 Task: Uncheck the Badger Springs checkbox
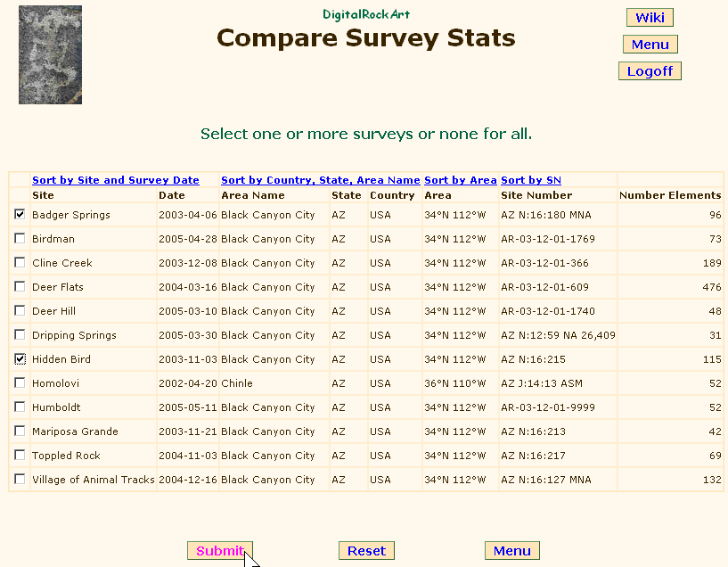point(20,215)
